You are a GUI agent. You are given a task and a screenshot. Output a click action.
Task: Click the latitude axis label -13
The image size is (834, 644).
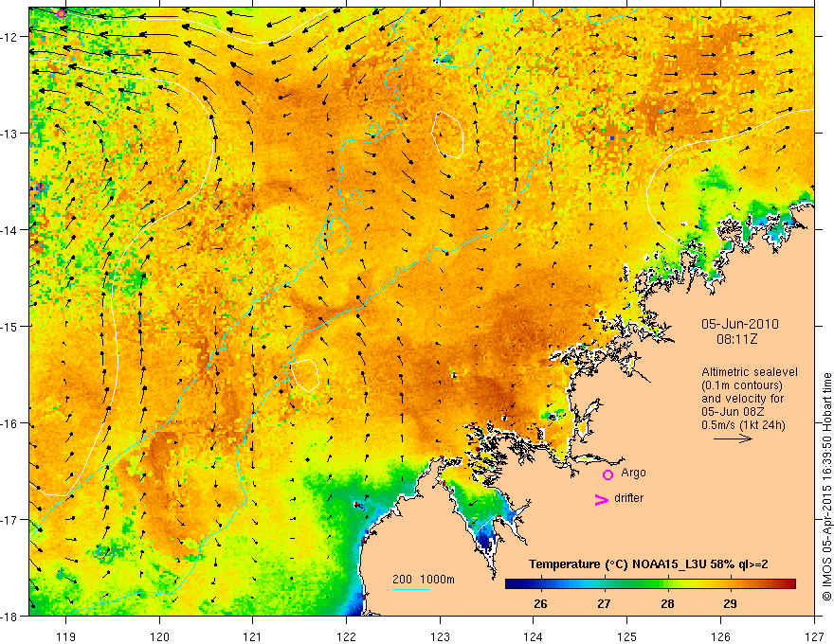10,134
